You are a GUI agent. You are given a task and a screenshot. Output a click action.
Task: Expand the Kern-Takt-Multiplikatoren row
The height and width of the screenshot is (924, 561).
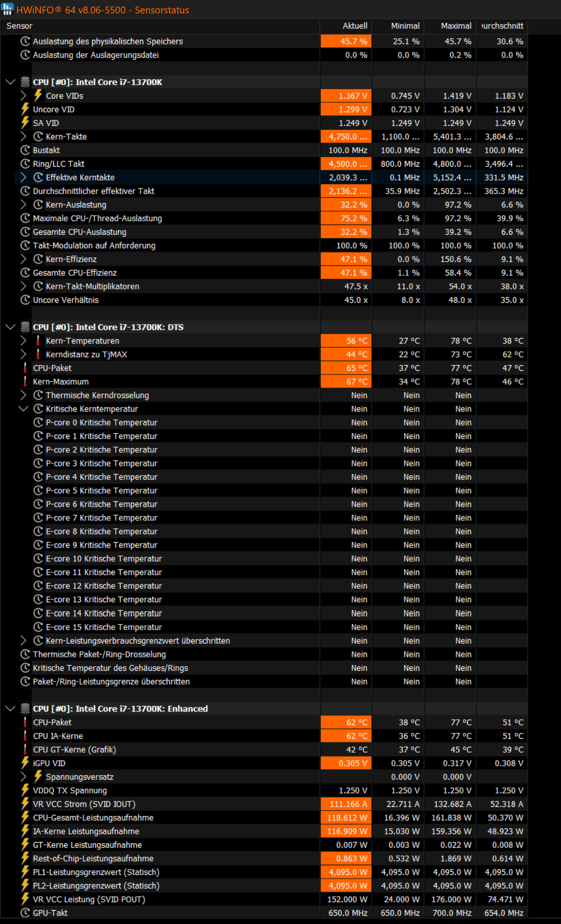(x=23, y=287)
